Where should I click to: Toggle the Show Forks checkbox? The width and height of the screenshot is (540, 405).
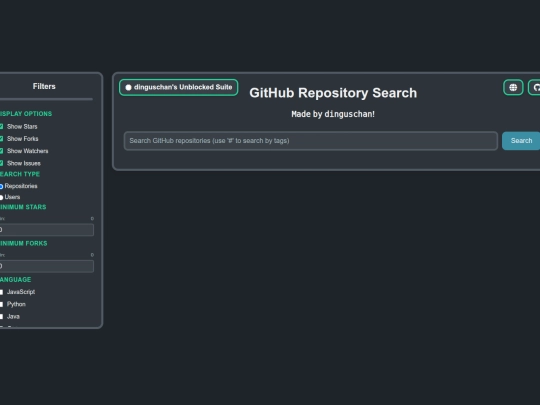[x=1, y=139]
